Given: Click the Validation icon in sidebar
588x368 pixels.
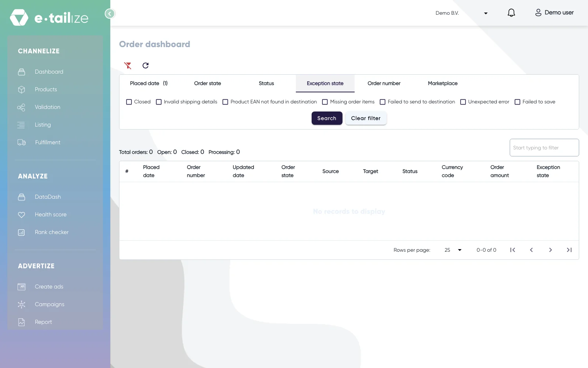Looking at the screenshot, I should click(x=21, y=107).
